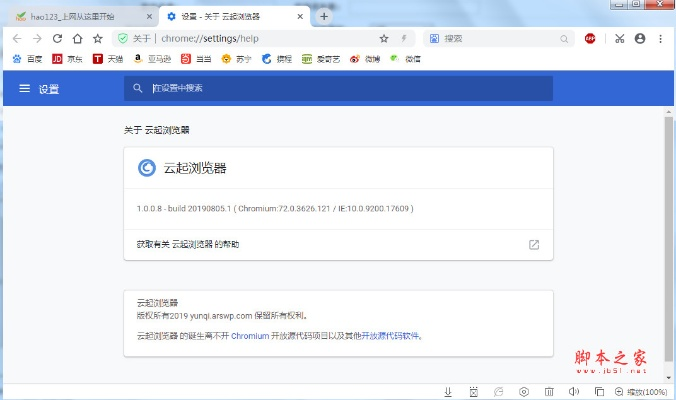Screen dimensions: 676x400
Task: Click the Chromium link in the about text
Action: pyautogui.click(x=250, y=336)
